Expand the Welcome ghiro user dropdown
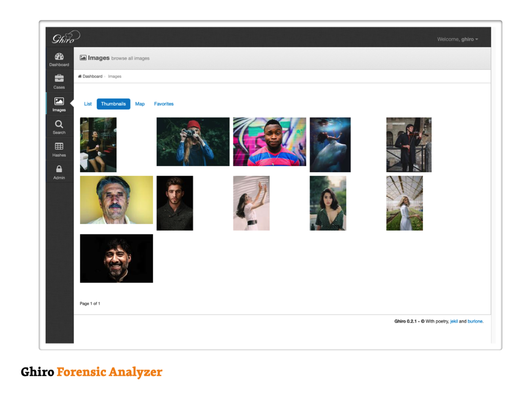 tap(458, 39)
